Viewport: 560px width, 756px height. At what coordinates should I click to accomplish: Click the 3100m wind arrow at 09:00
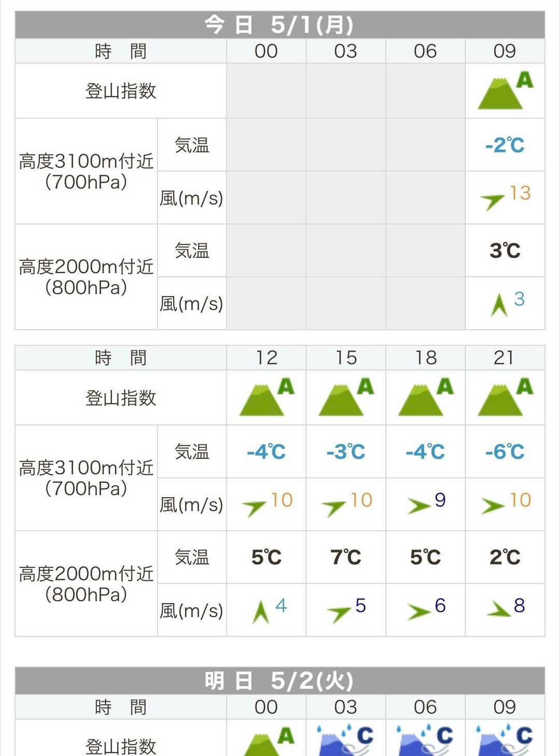pos(492,201)
